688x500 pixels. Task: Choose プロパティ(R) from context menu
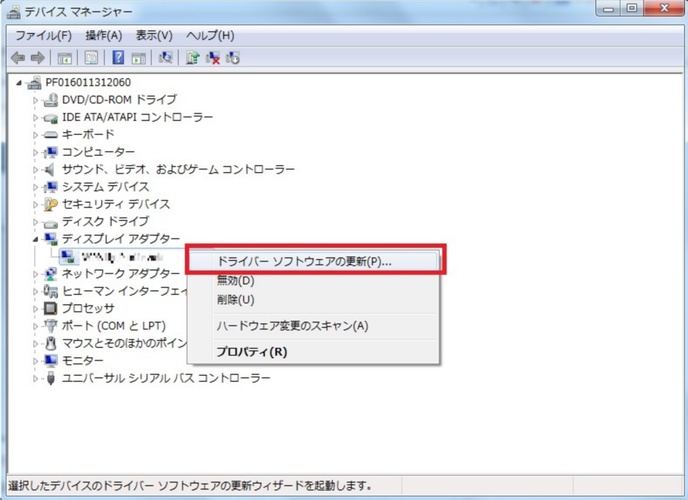(x=314, y=352)
